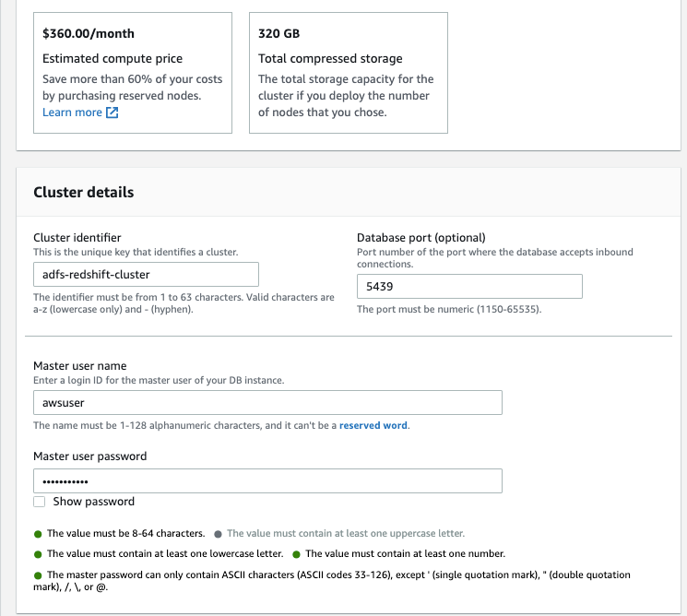Enable the Show password checkbox
The image size is (687, 616).
click(40, 502)
